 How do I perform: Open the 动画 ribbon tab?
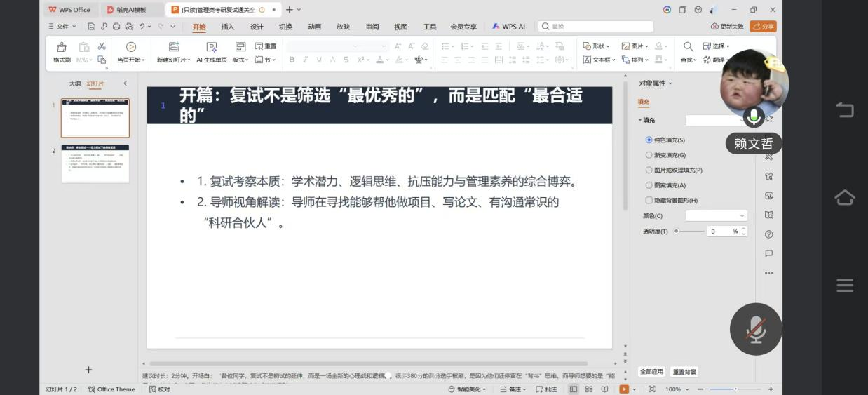pyautogui.click(x=314, y=27)
